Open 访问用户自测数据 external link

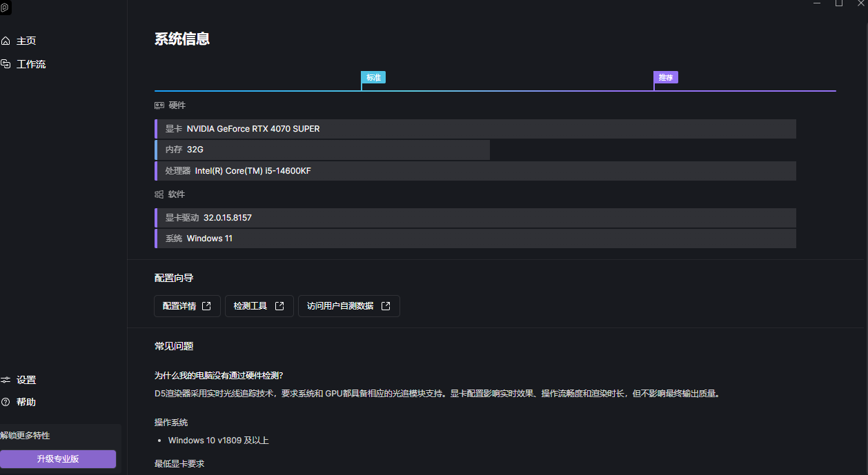(x=348, y=306)
